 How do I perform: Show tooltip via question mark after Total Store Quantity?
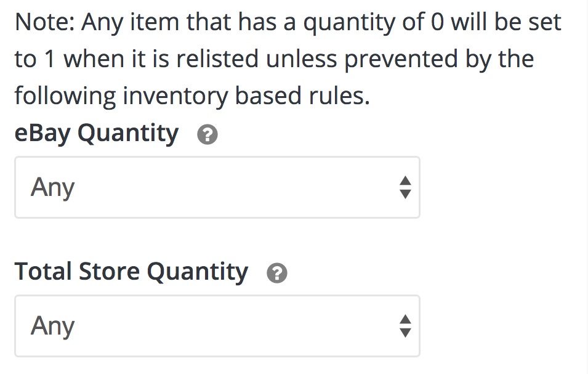click(x=276, y=273)
